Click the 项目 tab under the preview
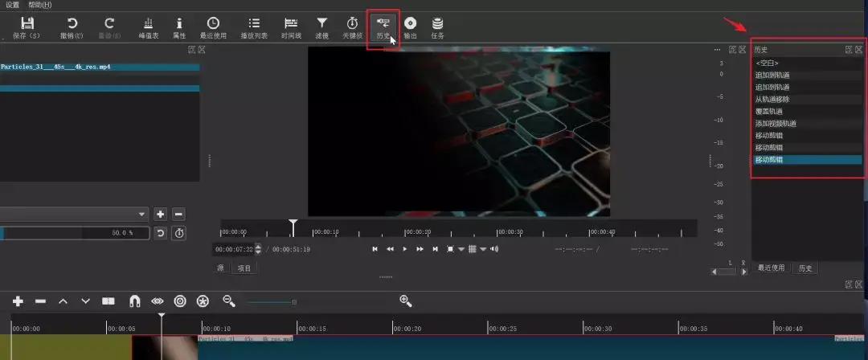The height and width of the screenshot is (360, 868). pos(244,268)
